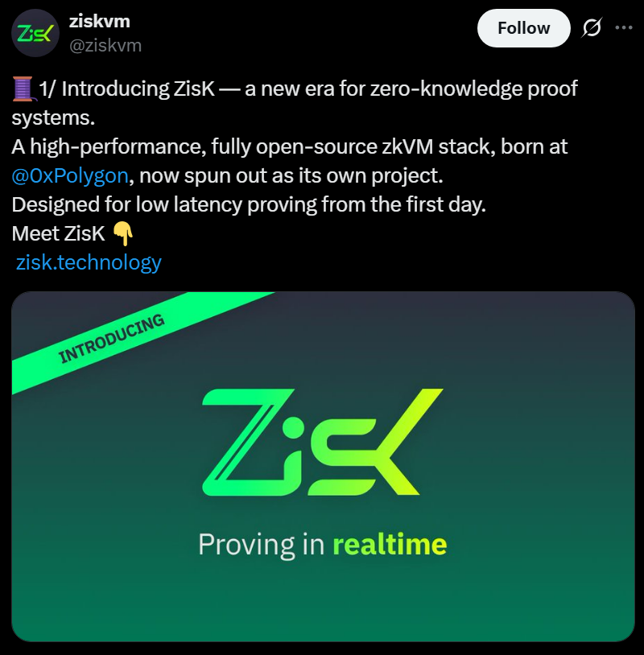644x655 pixels.
Task: Click the pointing-down hand emoji
Action: 123,233
